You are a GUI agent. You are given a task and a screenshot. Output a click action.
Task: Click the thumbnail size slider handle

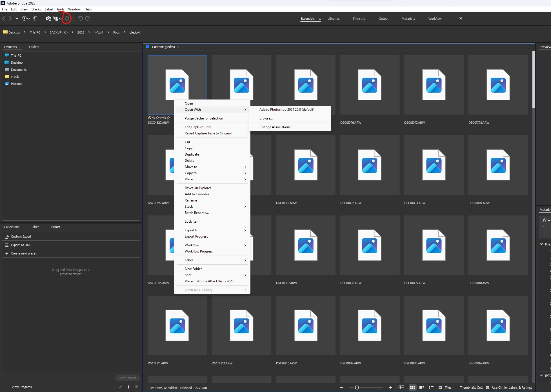pyautogui.click(x=357, y=387)
